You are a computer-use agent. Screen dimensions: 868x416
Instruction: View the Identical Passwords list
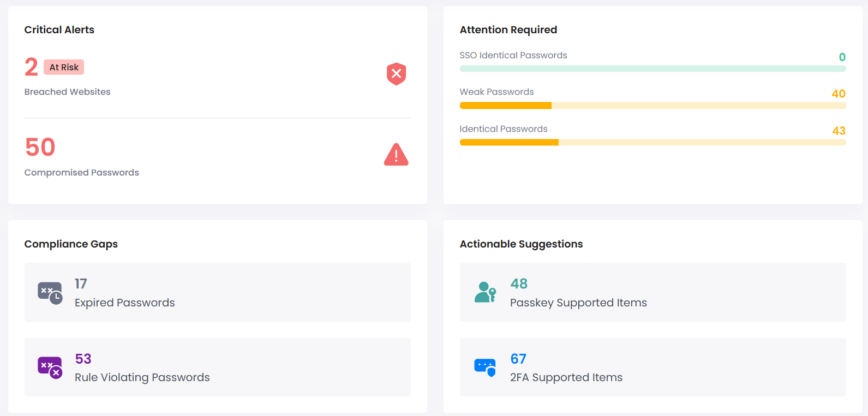504,129
